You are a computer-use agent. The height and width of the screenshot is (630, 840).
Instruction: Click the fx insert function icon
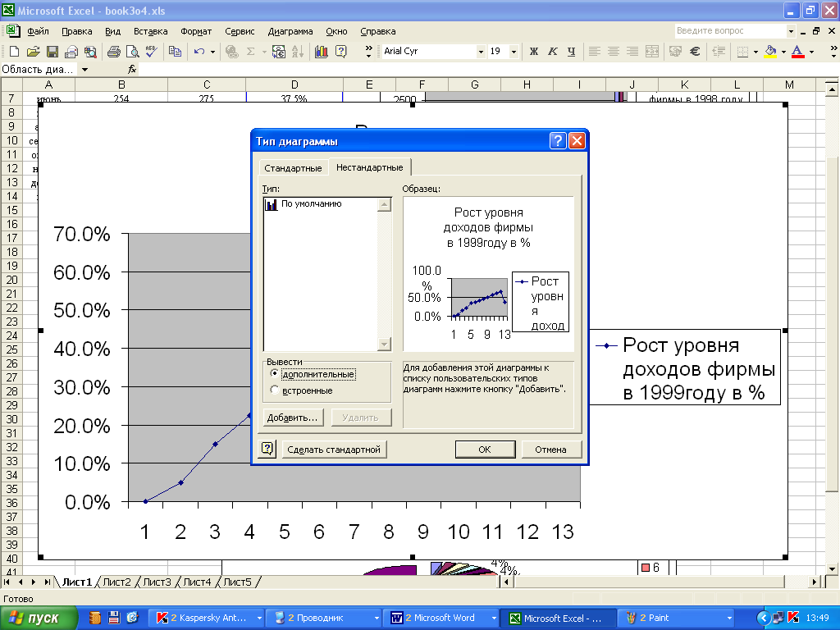[x=132, y=69]
